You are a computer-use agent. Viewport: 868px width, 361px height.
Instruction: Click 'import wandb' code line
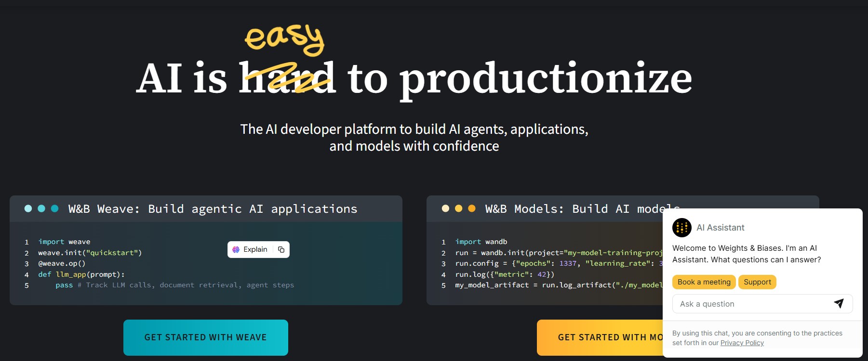pyautogui.click(x=481, y=242)
